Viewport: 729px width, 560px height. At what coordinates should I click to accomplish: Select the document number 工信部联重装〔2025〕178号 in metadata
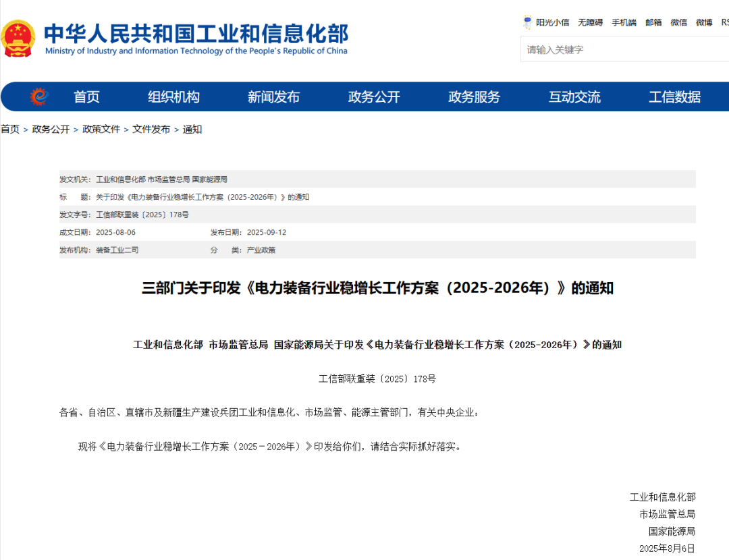pos(142,215)
